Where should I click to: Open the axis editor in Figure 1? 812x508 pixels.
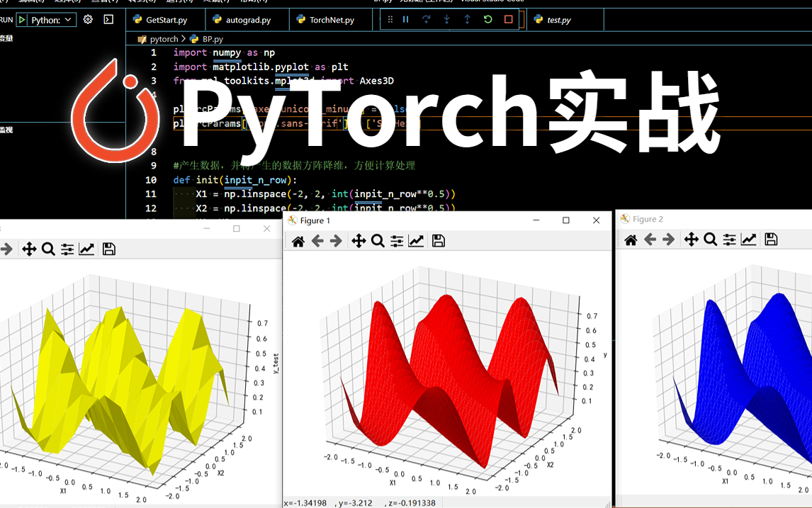point(416,241)
